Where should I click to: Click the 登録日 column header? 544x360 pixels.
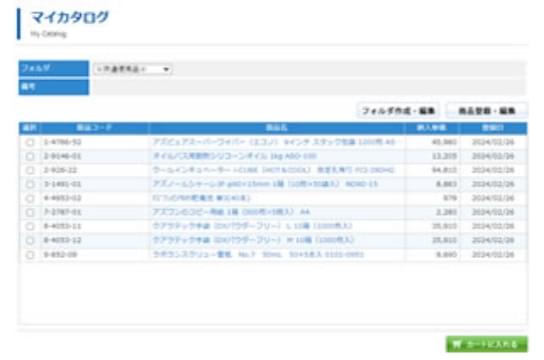click(x=493, y=128)
